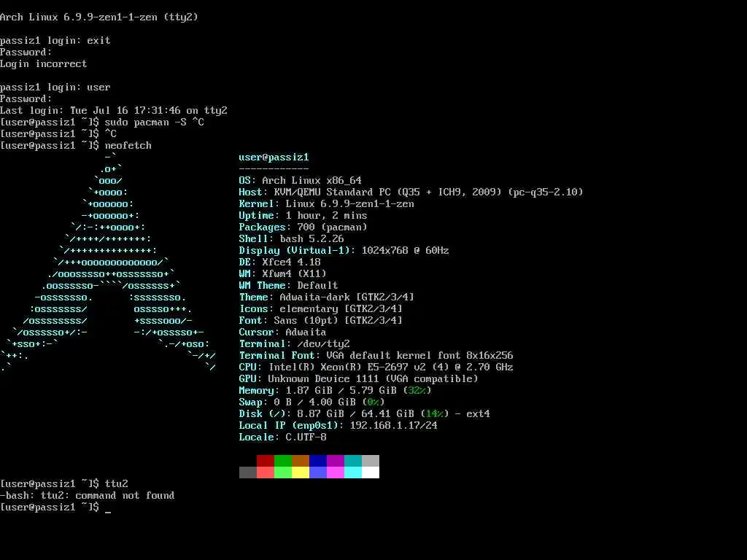Click the bright yellow color block

coord(301,472)
